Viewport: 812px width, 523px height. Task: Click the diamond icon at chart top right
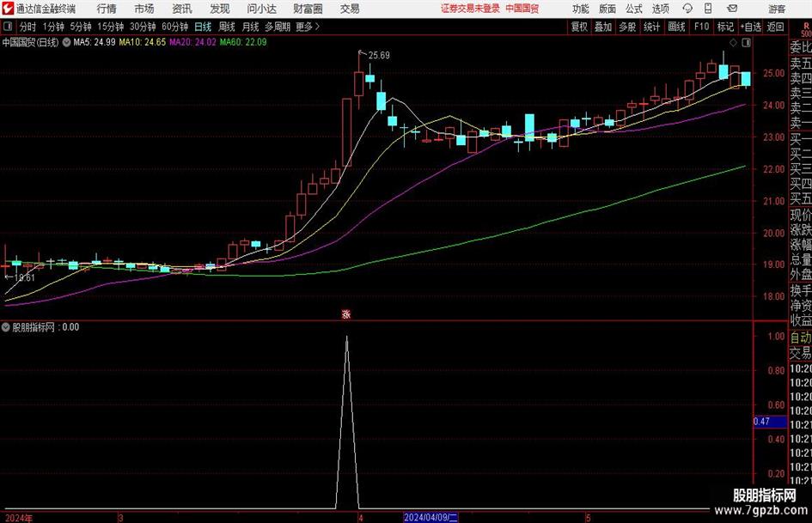point(733,42)
